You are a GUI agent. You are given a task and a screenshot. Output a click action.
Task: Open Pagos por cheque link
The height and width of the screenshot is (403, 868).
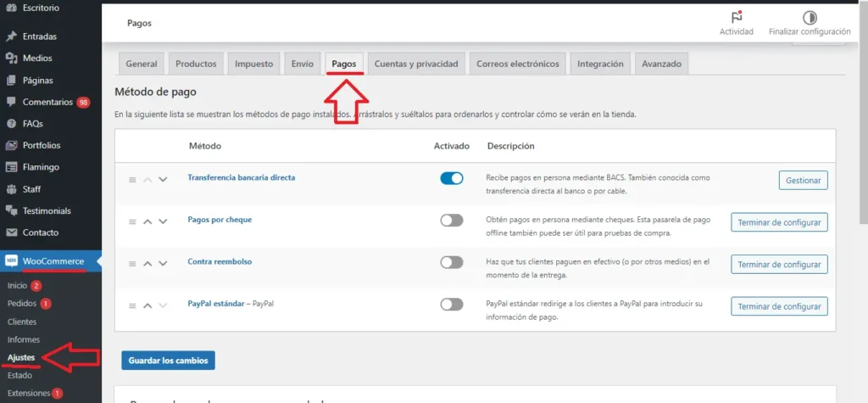(220, 220)
